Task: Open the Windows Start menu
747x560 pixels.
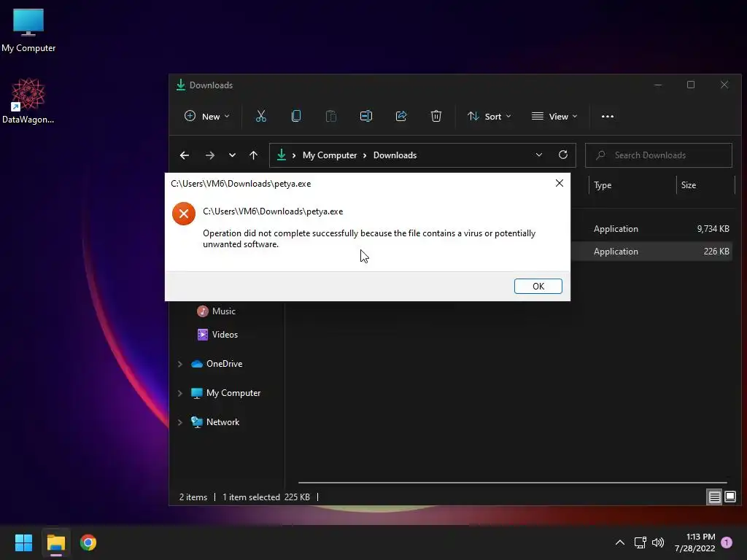Action: click(23, 542)
